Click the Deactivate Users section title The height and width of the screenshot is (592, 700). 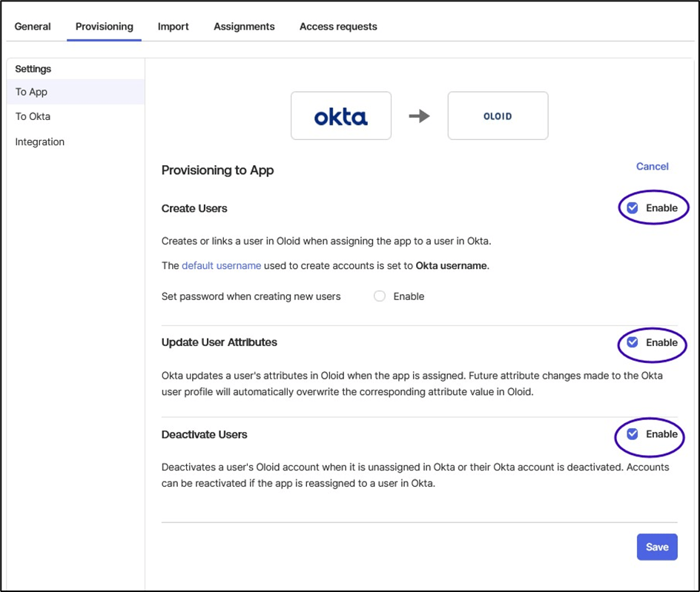204,434
